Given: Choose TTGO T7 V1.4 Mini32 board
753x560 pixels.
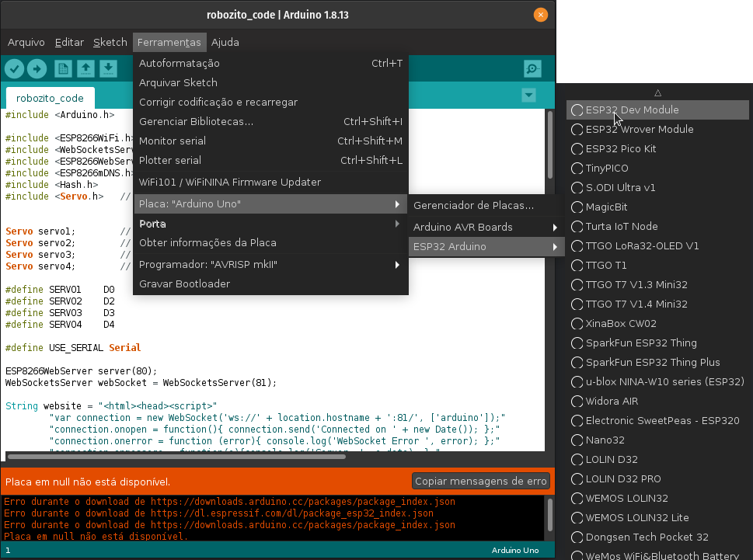Looking at the screenshot, I should point(657,304).
